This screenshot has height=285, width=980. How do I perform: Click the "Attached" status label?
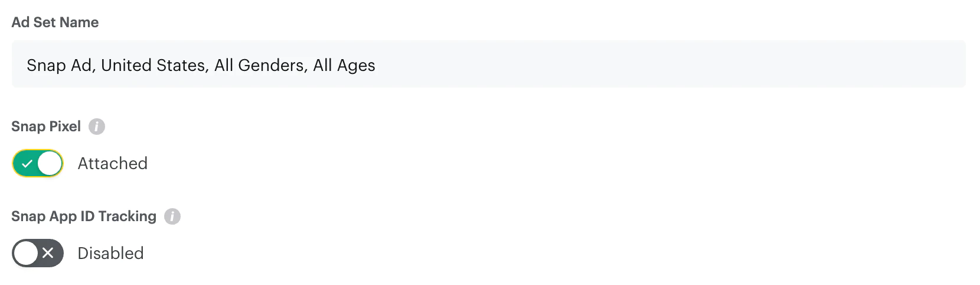click(x=113, y=164)
